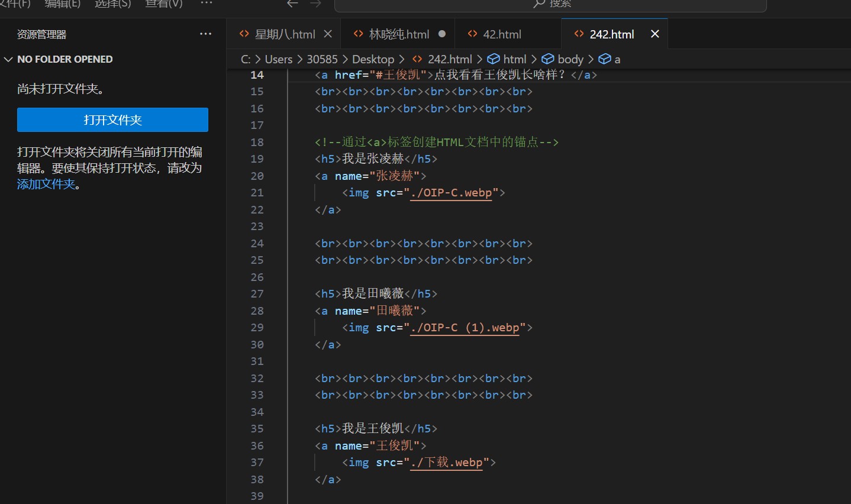The image size is (851, 504).
Task: Click closing </a> tag on line 22
Action: click(x=328, y=209)
